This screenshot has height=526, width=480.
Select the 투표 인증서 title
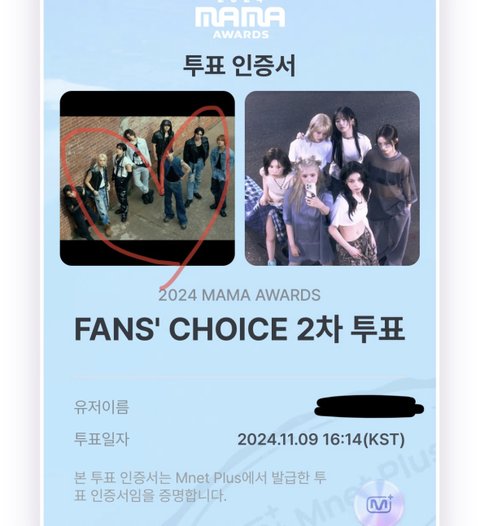point(239,66)
